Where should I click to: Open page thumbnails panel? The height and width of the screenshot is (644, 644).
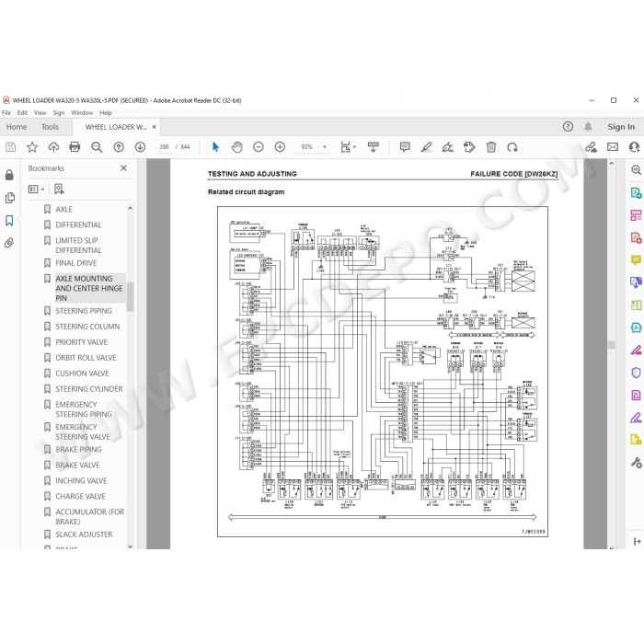coord(10,198)
